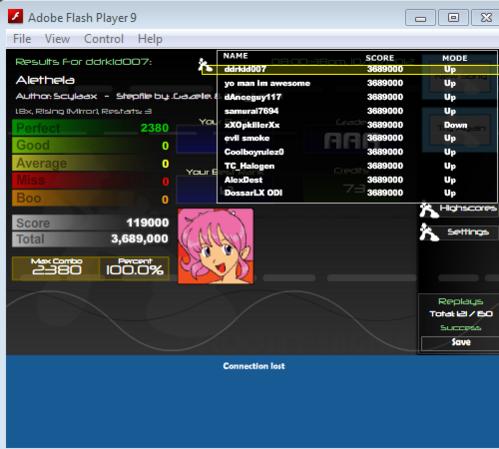Save the replay with the Save button
This screenshot has height=449, width=499.
point(461,342)
